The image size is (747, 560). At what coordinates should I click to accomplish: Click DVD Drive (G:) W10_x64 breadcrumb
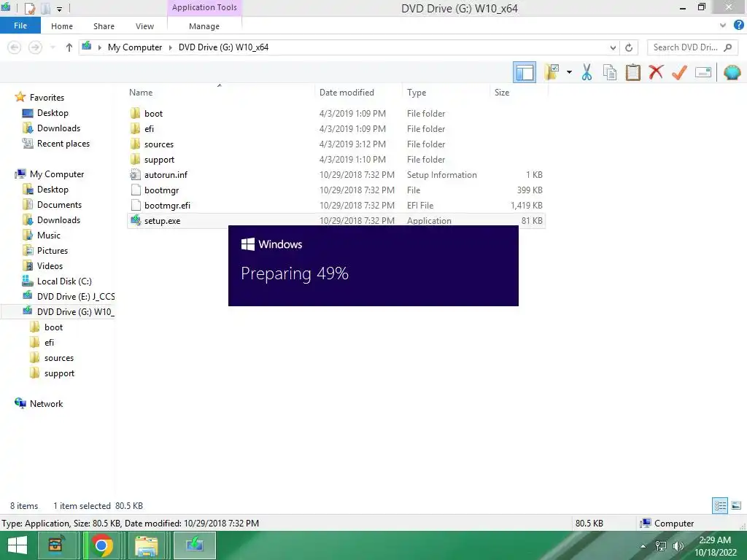tap(223, 47)
